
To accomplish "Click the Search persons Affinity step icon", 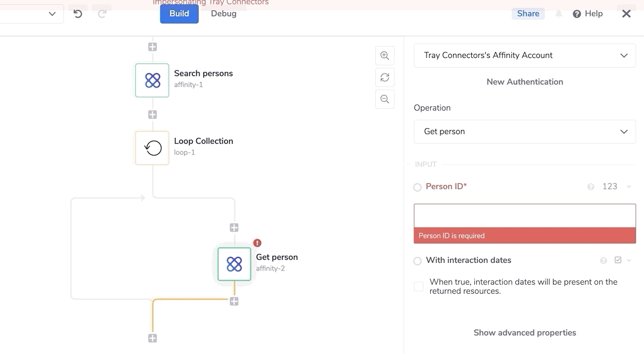I will point(152,80).
